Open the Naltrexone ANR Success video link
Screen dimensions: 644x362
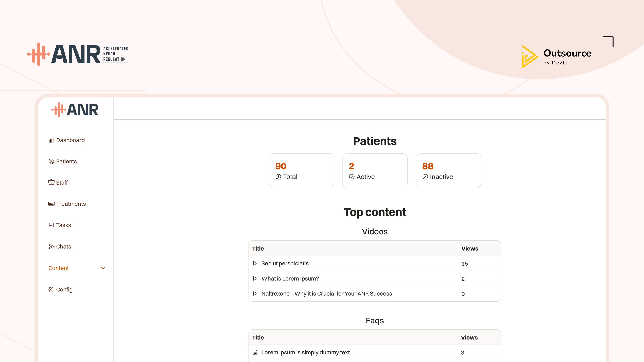tap(327, 294)
